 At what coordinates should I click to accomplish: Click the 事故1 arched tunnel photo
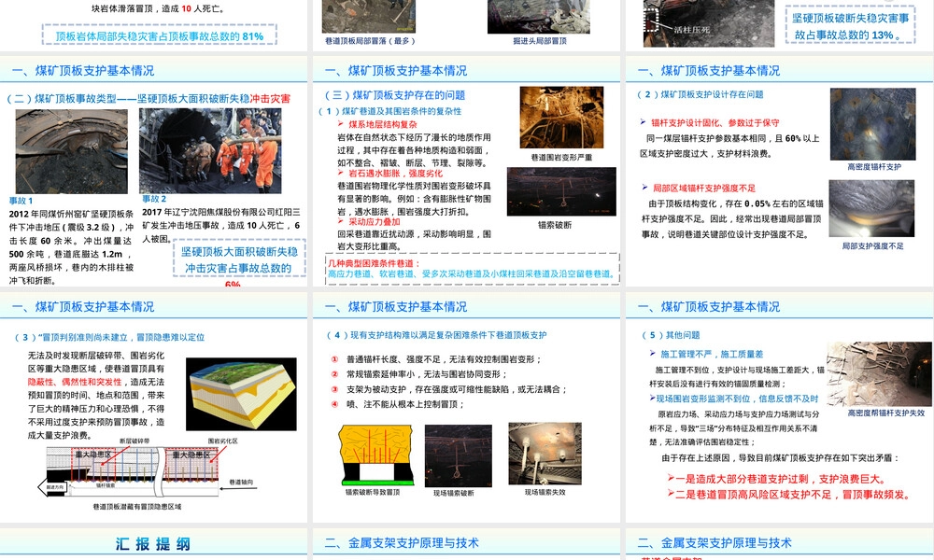pyautogui.click(x=72, y=151)
